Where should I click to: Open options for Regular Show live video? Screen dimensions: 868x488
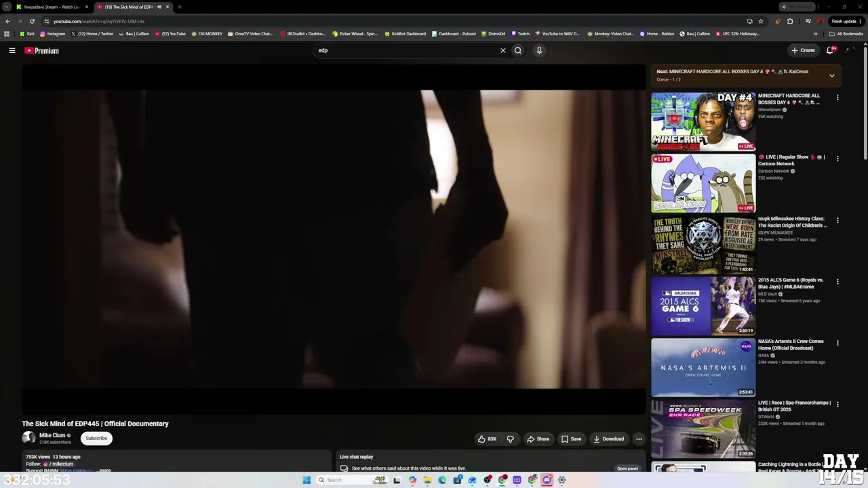tap(837, 159)
